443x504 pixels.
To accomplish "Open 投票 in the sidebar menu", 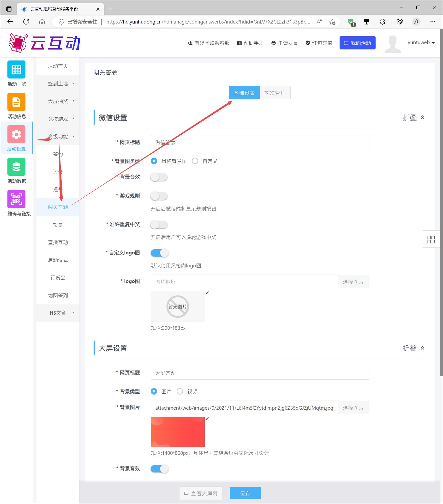I will [x=58, y=225].
